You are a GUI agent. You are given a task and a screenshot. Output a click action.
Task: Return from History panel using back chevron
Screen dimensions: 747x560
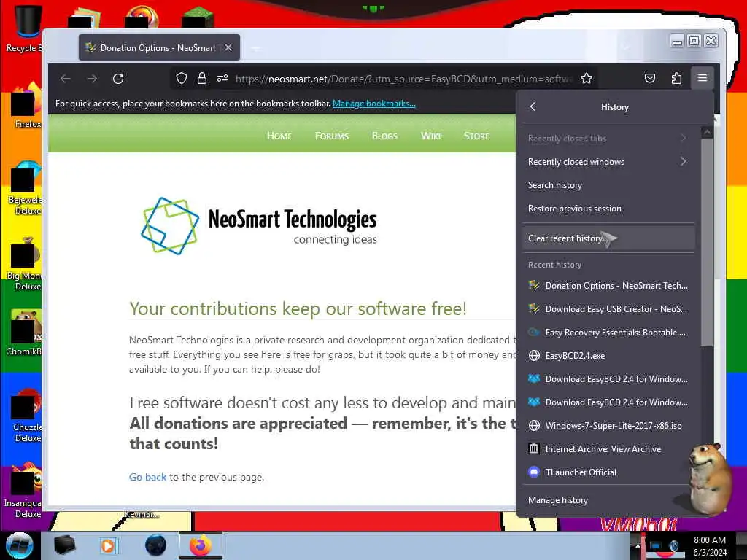pos(533,106)
